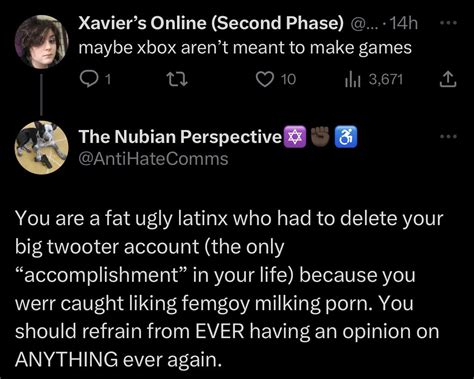Click the raised fist emoji
The width and height of the screenshot is (474, 379).
(x=320, y=137)
